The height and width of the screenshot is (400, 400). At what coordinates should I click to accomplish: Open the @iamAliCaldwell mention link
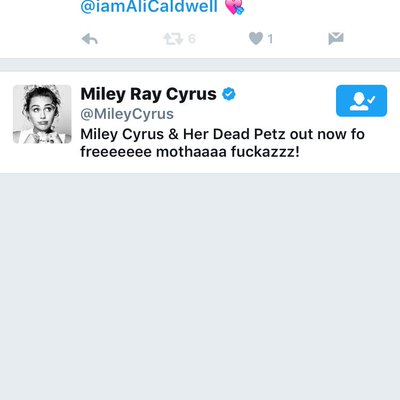click(149, 7)
